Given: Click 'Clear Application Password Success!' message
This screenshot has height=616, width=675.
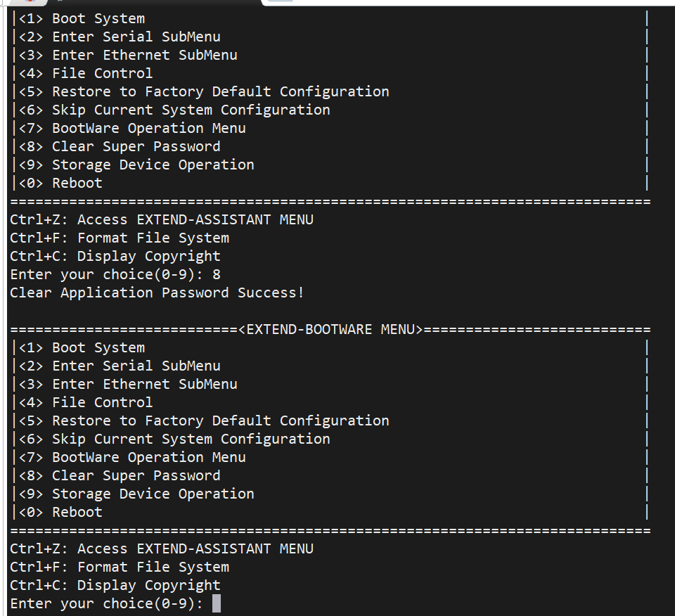Looking at the screenshot, I should coord(157,293).
